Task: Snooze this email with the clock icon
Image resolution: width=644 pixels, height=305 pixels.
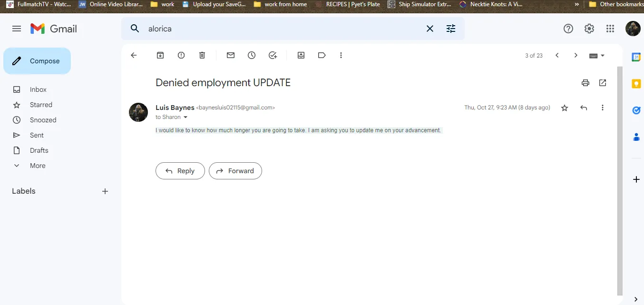Action: point(252,55)
